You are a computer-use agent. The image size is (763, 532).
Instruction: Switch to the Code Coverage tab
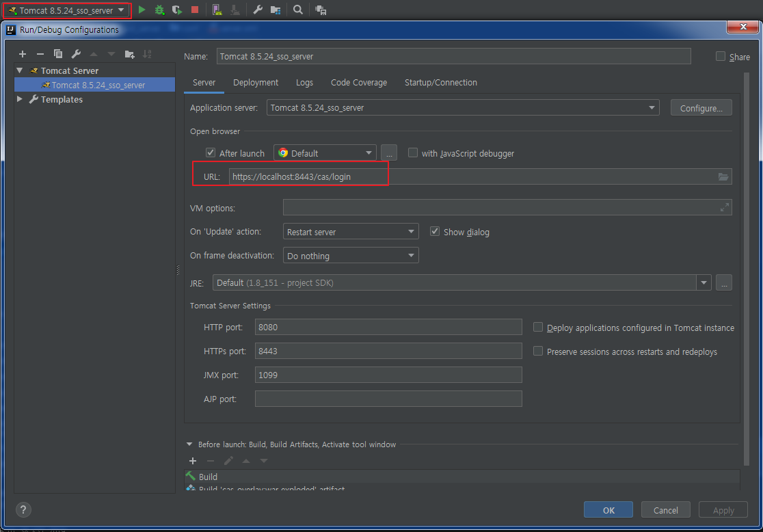point(359,83)
